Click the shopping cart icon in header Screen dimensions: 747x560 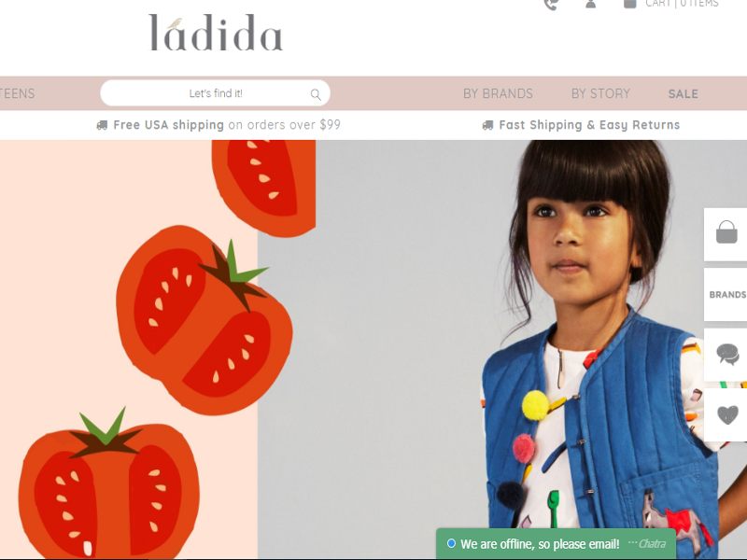tap(629, 4)
